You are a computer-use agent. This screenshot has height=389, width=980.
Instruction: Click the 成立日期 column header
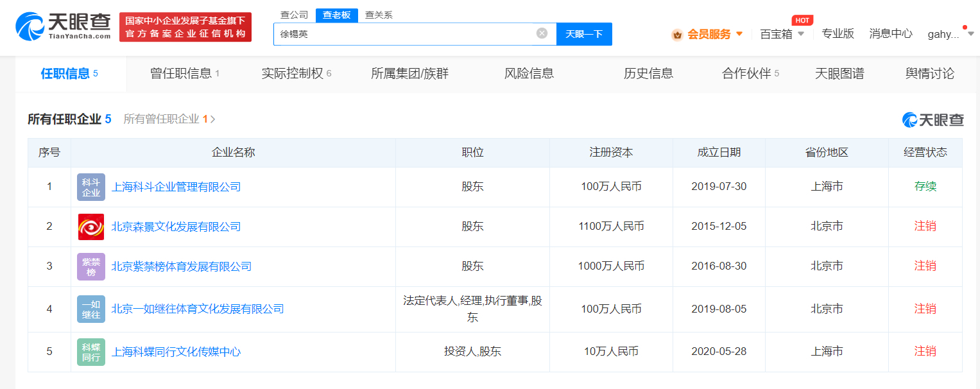[719, 153]
